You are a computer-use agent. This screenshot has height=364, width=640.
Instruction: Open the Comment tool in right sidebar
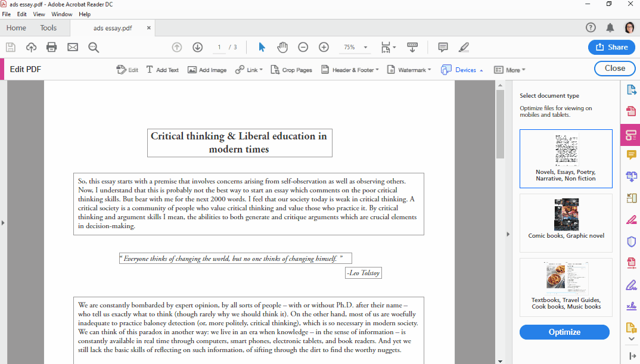click(631, 155)
